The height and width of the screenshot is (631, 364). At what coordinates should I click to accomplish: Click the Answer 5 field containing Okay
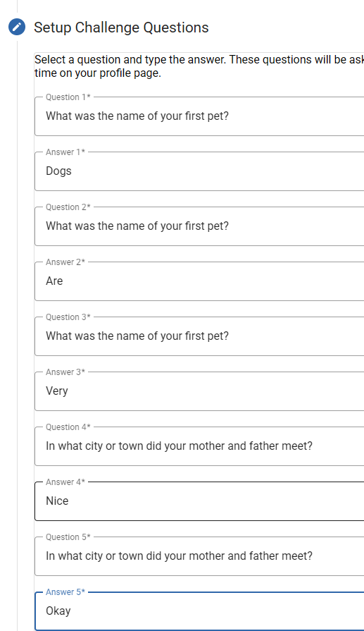[199, 611]
